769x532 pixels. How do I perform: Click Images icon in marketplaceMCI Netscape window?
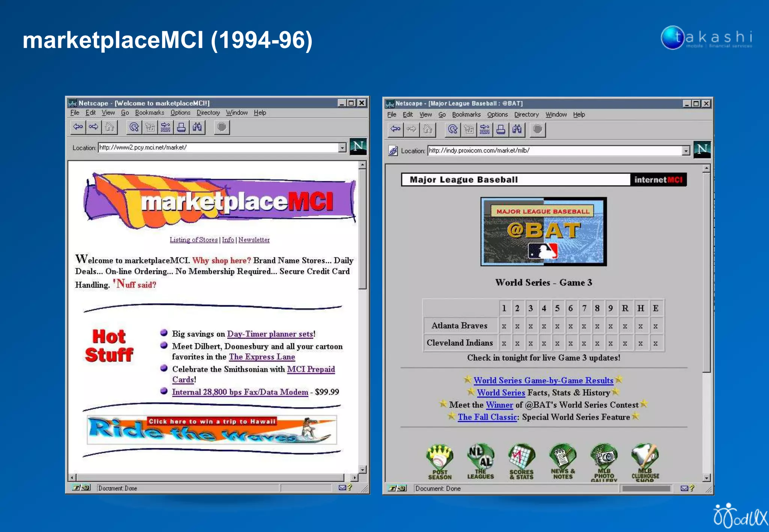pyautogui.click(x=150, y=127)
